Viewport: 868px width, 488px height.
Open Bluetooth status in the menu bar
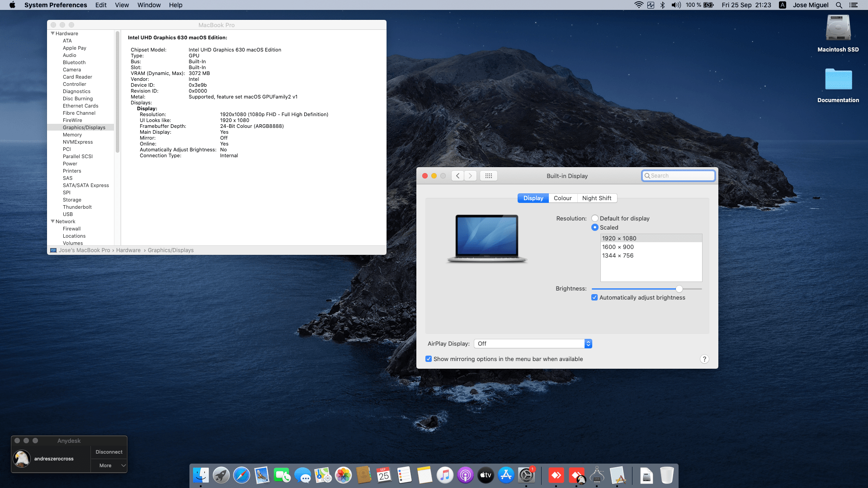tap(662, 5)
